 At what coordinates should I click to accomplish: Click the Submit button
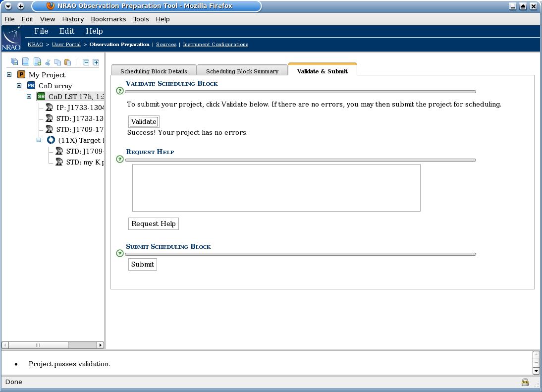(x=142, y=264)
